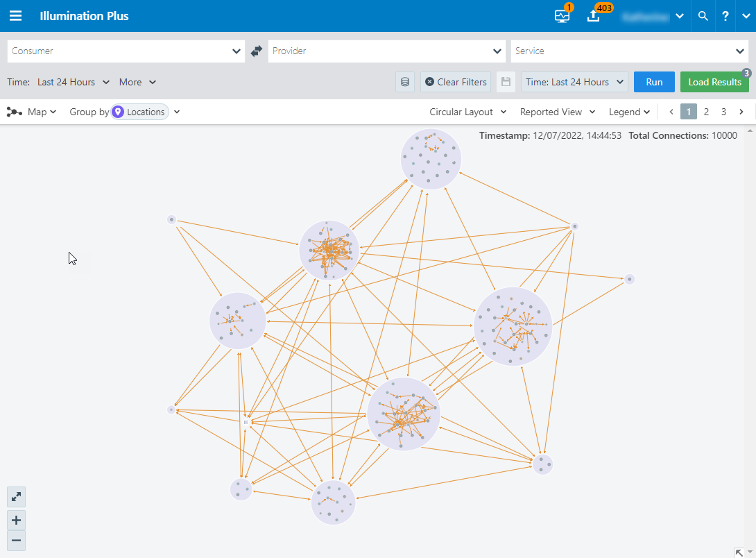
Task: Switch to results page 2
Action: click(x=706, y=111)
